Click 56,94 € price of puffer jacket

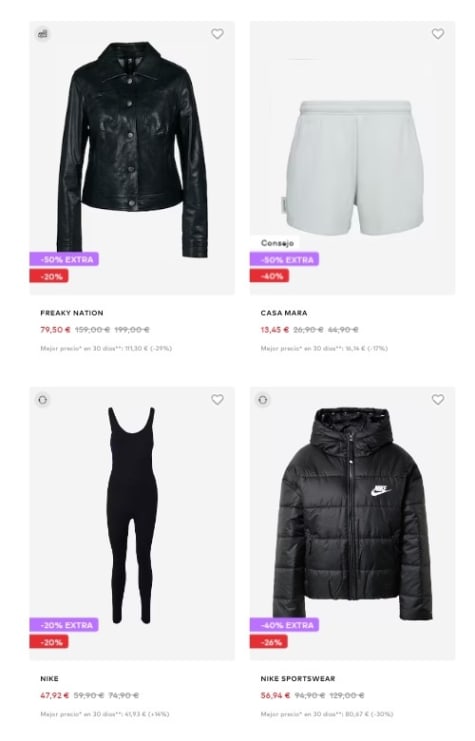coord(275,695)
